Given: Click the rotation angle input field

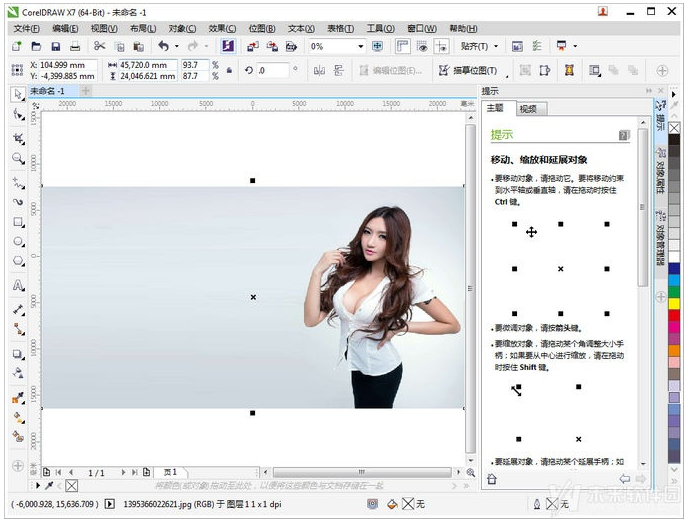Looking at the screenshot, I should (x=271, y=70).
